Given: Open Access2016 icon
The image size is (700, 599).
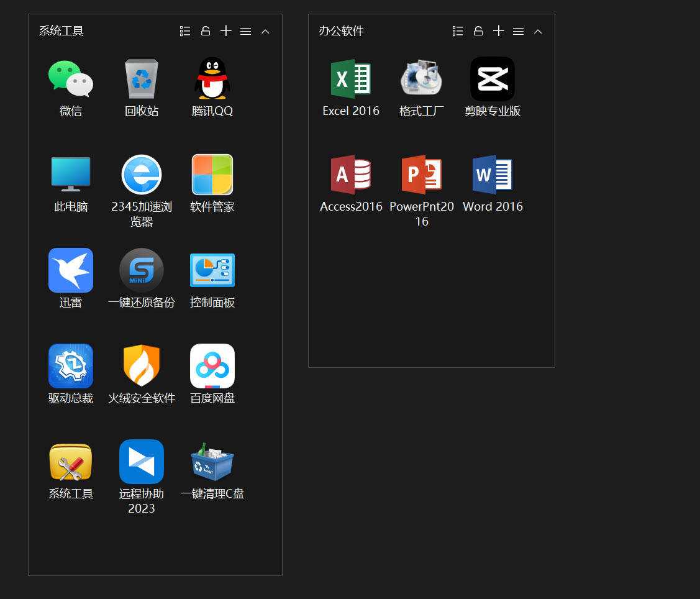Looking at the screenshot, I should click(x=351, y=175).
